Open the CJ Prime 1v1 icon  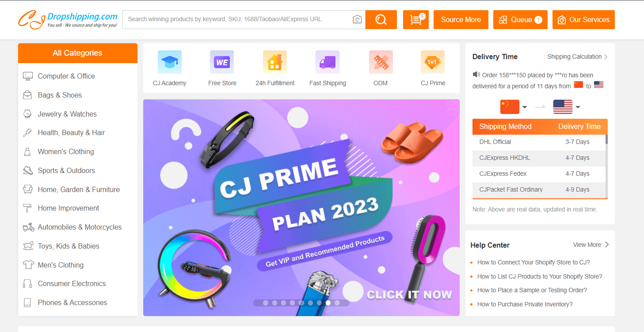coord(433,62)
